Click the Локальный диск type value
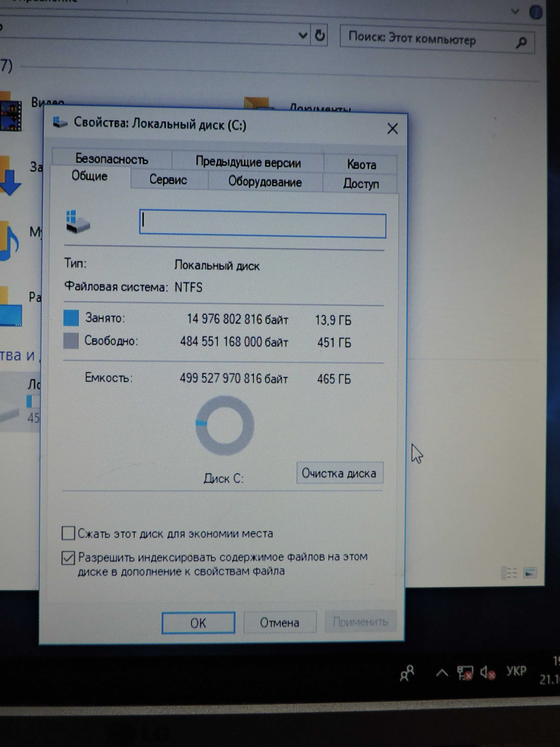This screenshot has height=747, width=560. [x=217, y=265]
